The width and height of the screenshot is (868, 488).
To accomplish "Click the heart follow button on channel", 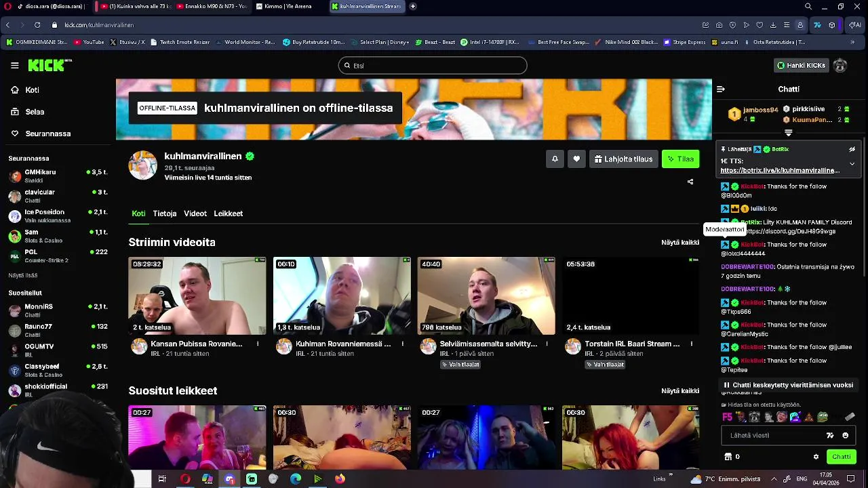I will [x=576, y=159].
